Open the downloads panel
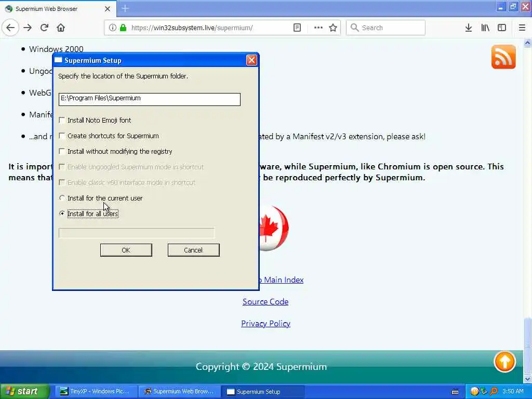532x399 pixels. (x=469, y=28)
